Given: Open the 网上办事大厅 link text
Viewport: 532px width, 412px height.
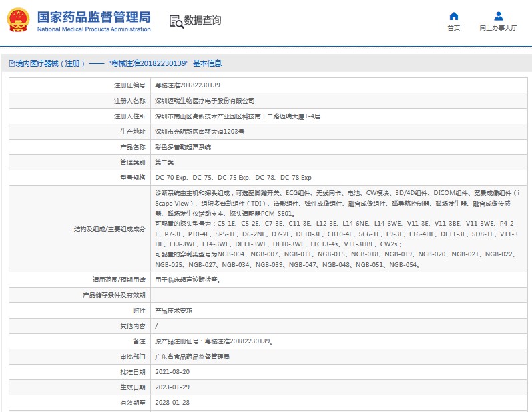Looking at the screenshot, I should point(498,29).
